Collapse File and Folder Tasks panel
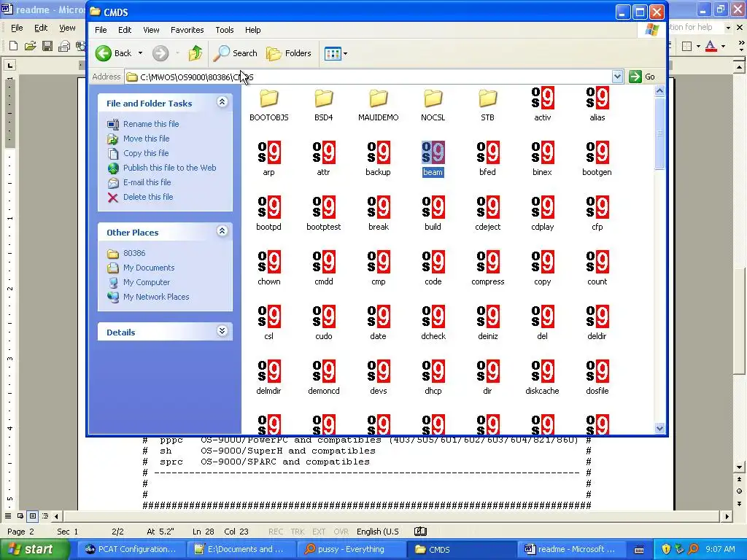This screenshot has height=560, width=747. point(222,102)
